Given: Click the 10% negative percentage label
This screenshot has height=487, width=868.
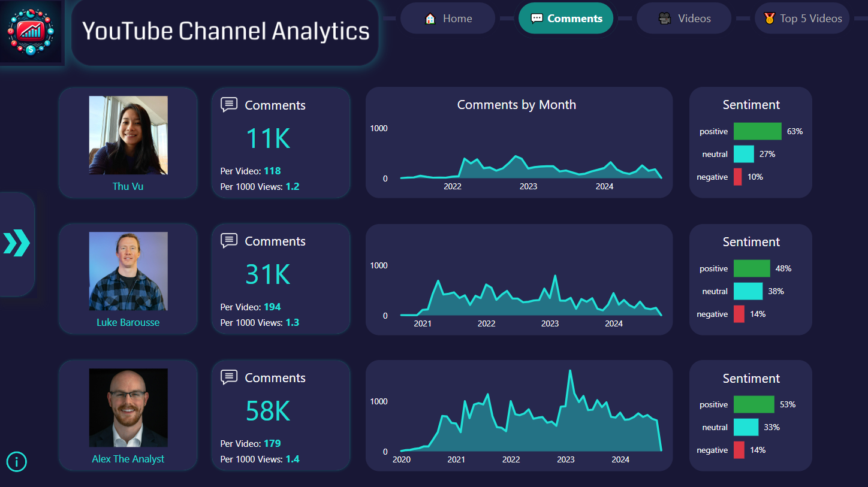Looking at the screenshot, I should pos(755,177).
